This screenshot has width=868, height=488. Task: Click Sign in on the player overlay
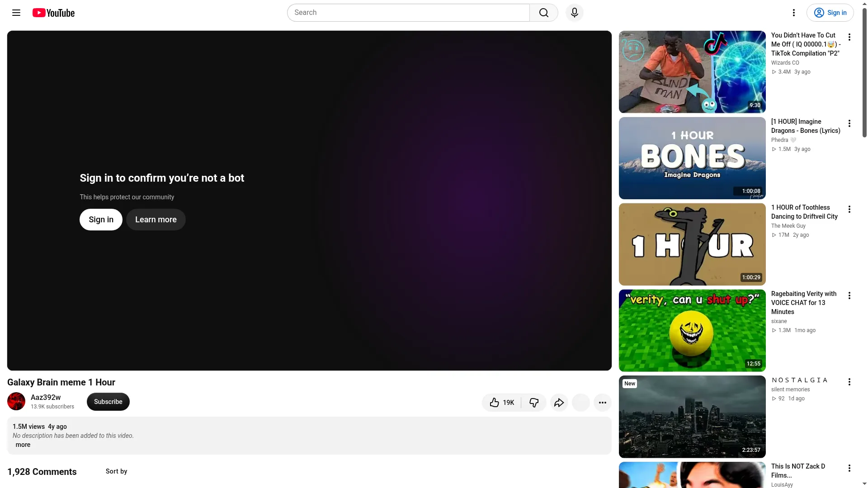101,220
